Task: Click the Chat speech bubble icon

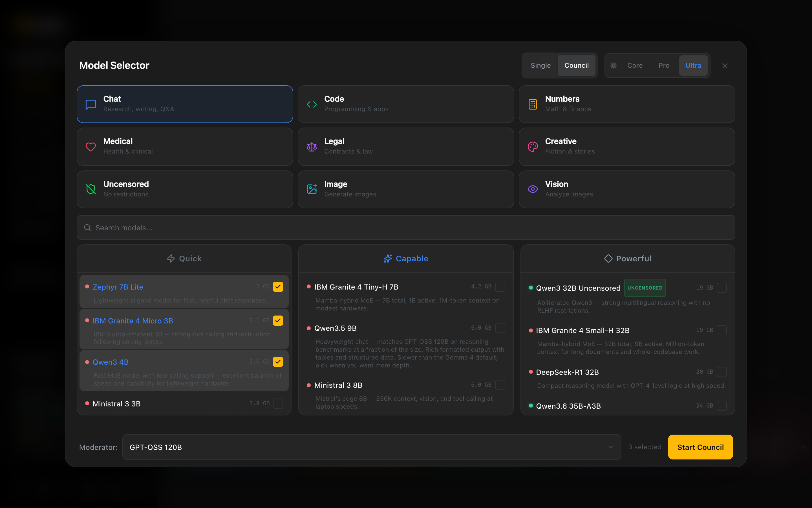Action: tap(91, 104)
